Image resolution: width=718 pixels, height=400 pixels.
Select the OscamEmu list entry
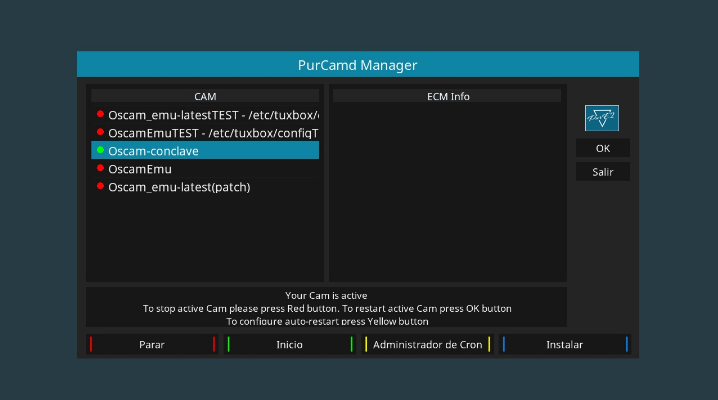[140, 169]
